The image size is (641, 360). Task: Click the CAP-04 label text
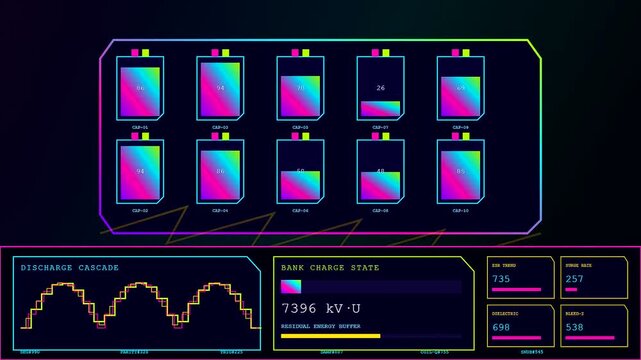220,211
